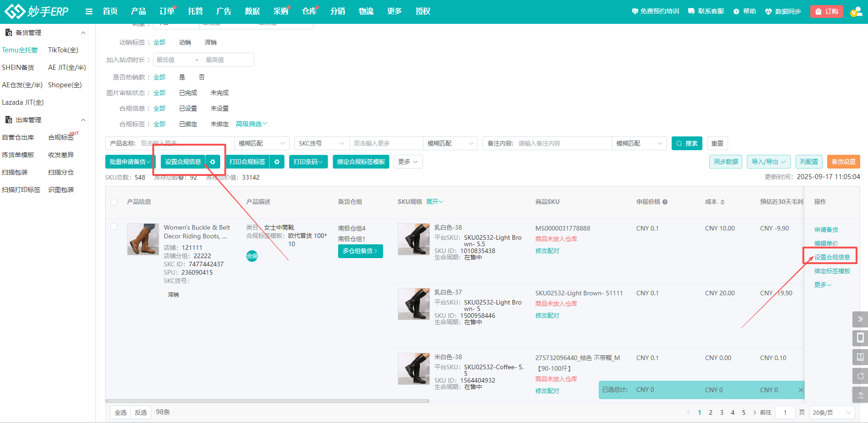This screenshot has width=868, height=423.
Task: Click the sort icon next to 成本
Action: click(x=723, y=202)
